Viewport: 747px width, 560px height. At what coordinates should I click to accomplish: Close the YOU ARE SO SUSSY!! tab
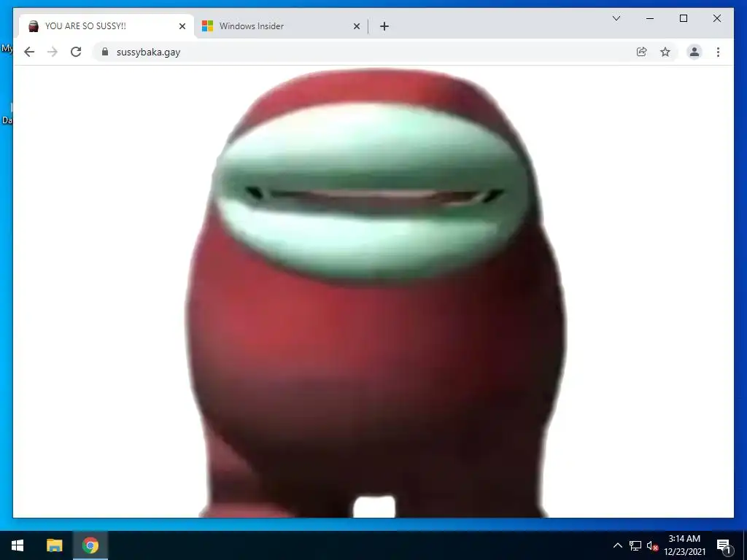point(182,26)
